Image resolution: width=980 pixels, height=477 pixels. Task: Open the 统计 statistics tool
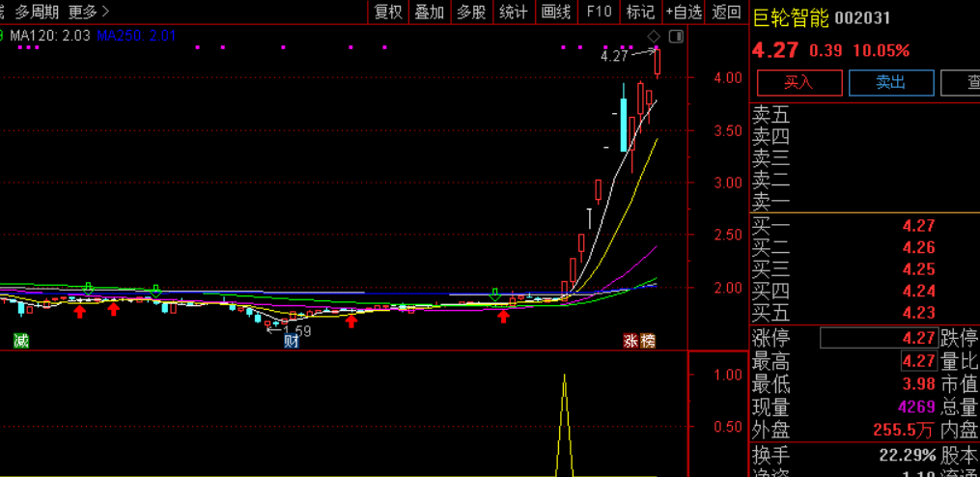[x=513, y=12]
